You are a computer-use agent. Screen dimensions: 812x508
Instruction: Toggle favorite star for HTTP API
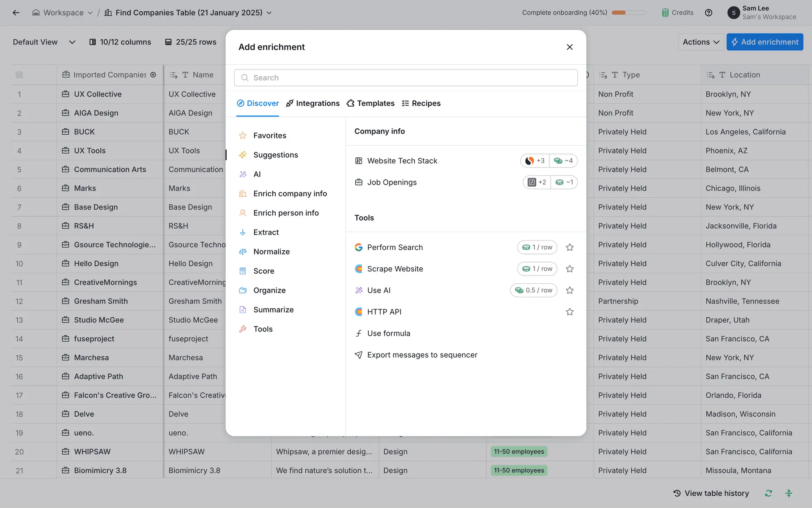570,312
